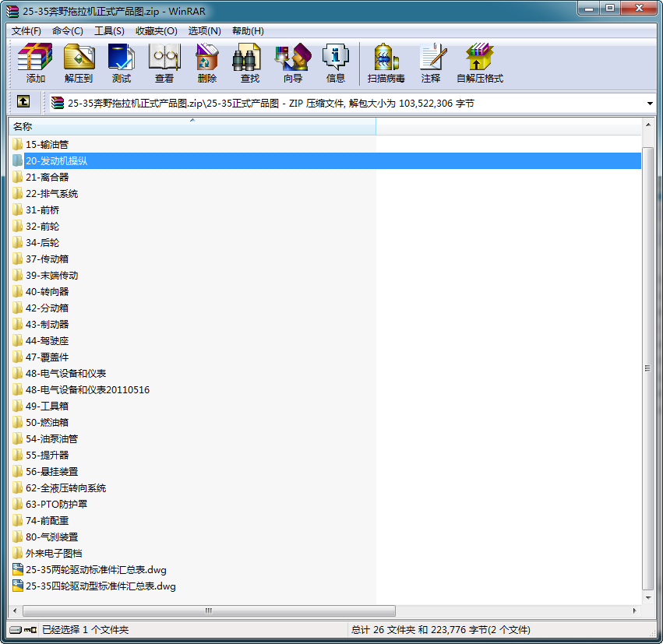This screenshot has width=663, height=644.
Task: Click the 测试 (Test) toolbar icon
Action: tap(121, 62)
